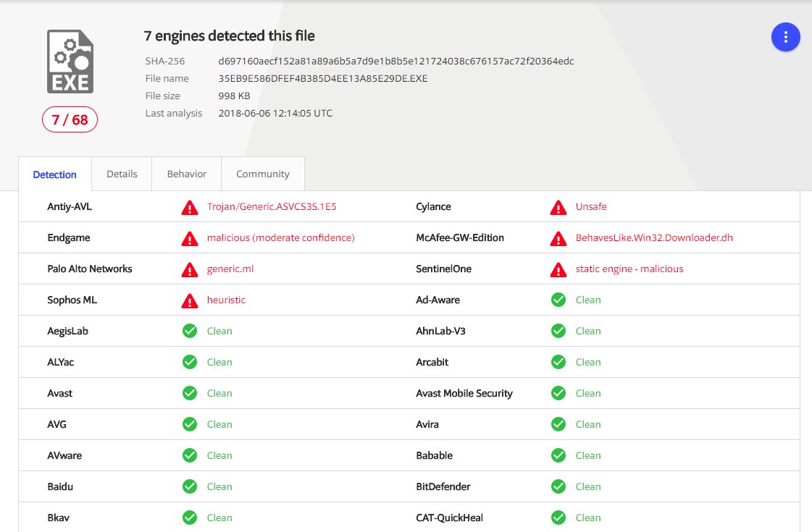Screen dimensions: 812x532
Task: Click the 7 / 68 detection ratio badge
Action: click(x=70, y=119)
